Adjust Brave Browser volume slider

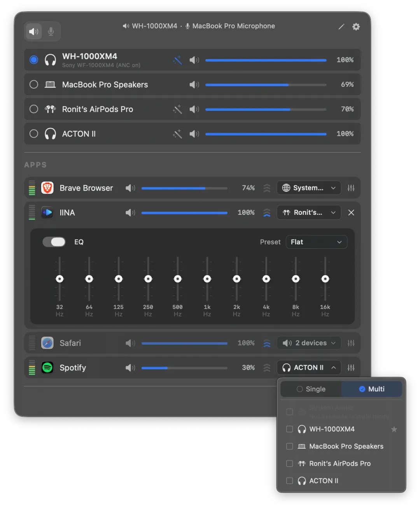pos(184,188)
